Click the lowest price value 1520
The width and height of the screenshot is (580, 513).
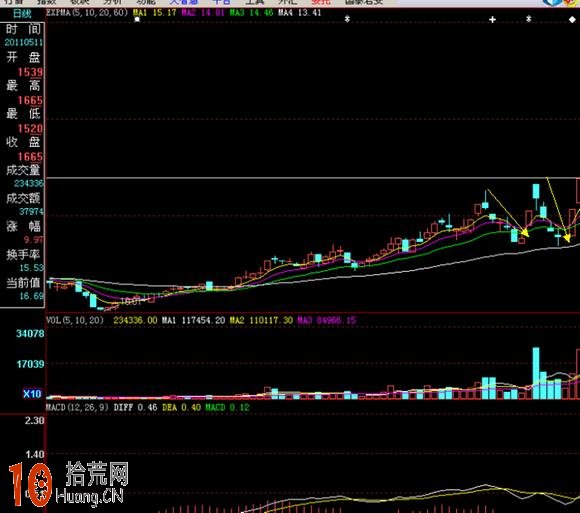(30, 128)
